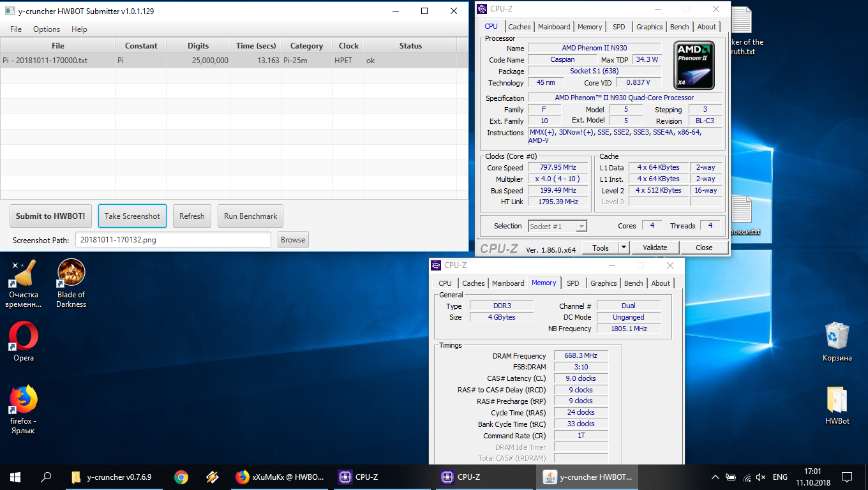This screenshot has width=868, height=490.
Task: Click Run Benchmark button
Action: coord(250,216)
